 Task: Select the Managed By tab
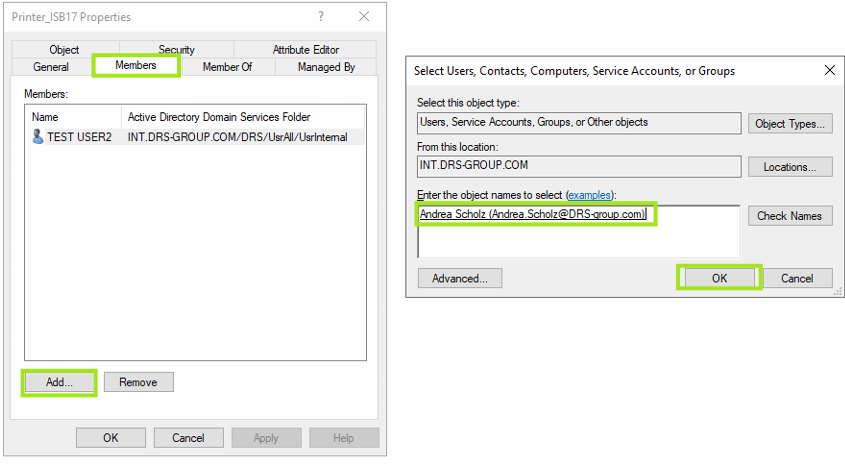click(326, 67)
